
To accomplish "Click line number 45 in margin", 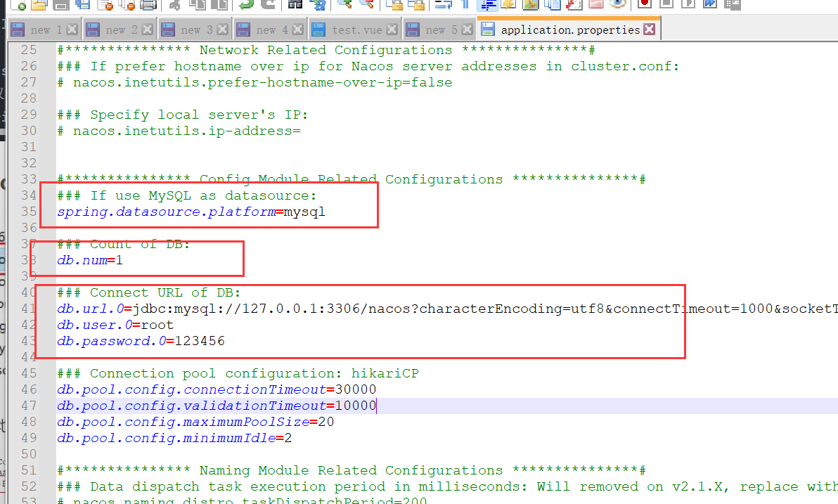I will coord(29,373).
